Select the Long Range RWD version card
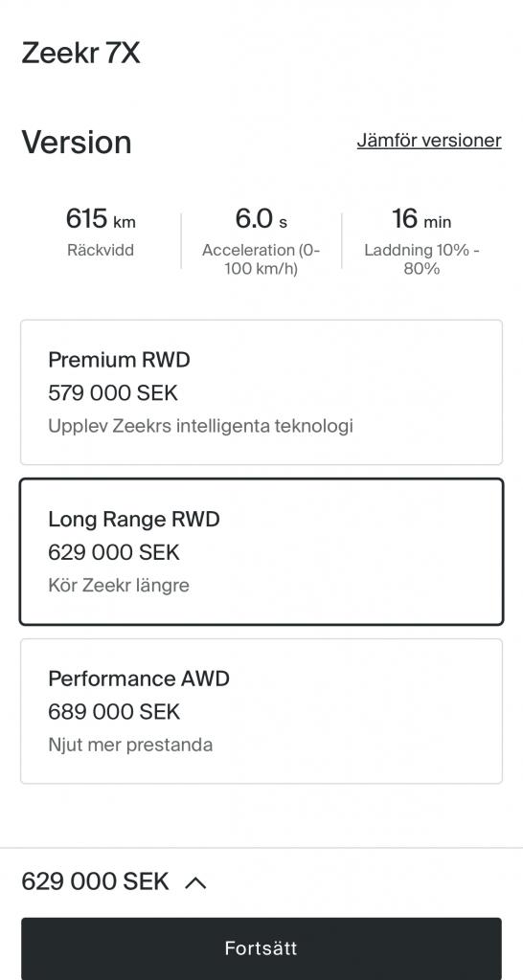This screenshot has height=980, width=523. (261, 552)
